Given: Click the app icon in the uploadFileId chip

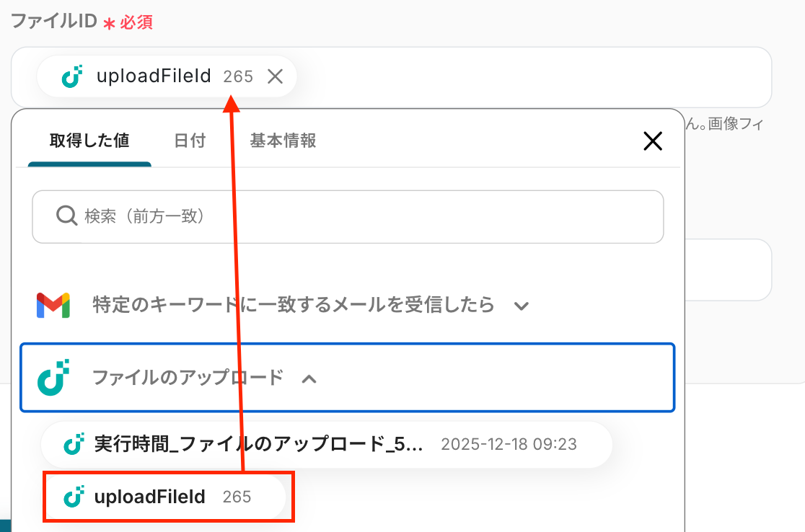Looking at the screenshot, I should tap(71, 76).
